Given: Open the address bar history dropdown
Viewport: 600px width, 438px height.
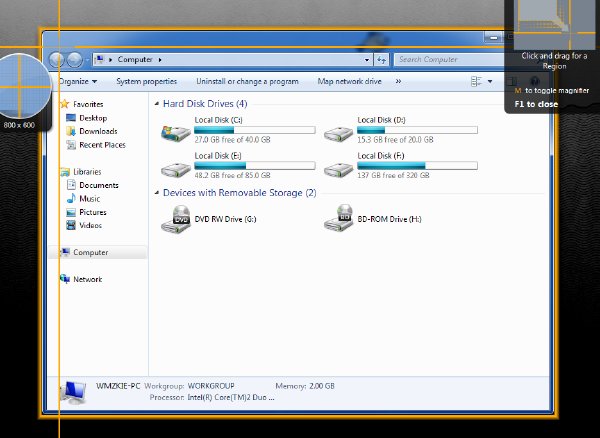Looking at the screenshot, I should [367, 60].
